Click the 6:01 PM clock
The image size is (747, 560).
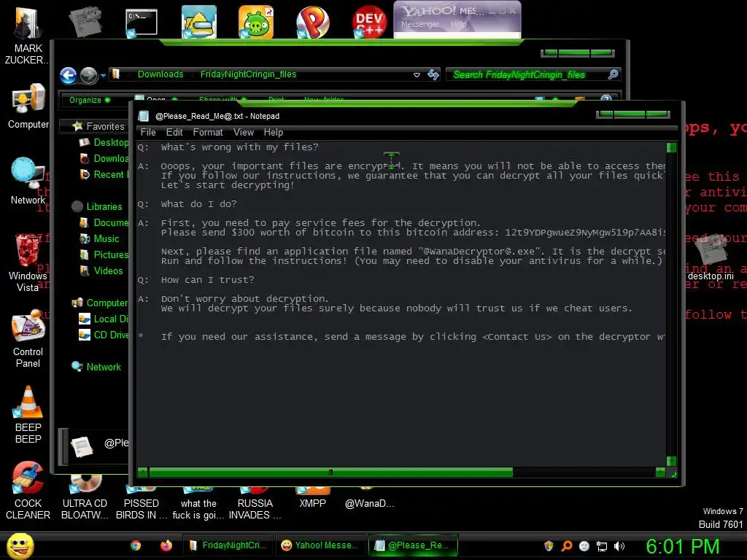pos(683,546)
